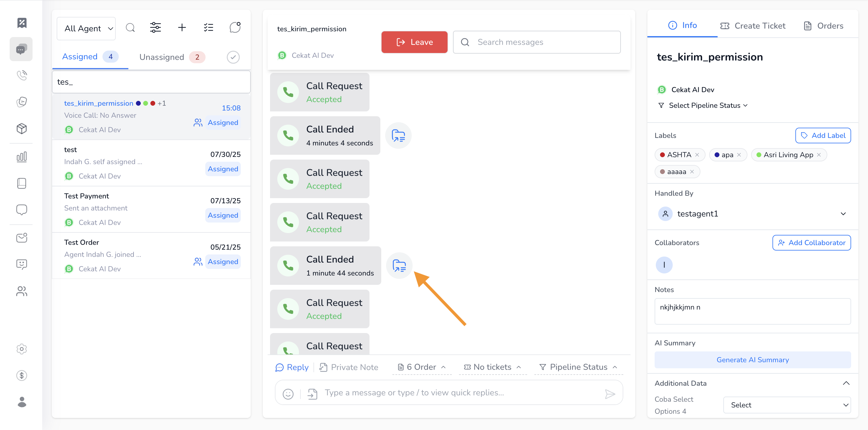Click the transcript icon beside 1 minute 44 seconds call
868x430 pixels.
click(x=399, y=266)
